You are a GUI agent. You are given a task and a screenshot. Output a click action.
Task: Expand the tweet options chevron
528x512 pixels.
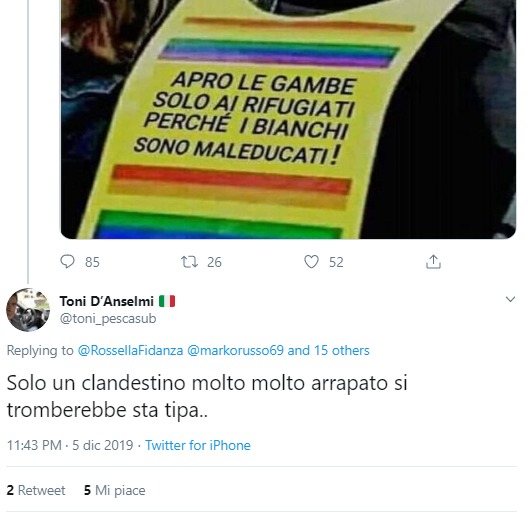tap(510, 299)
